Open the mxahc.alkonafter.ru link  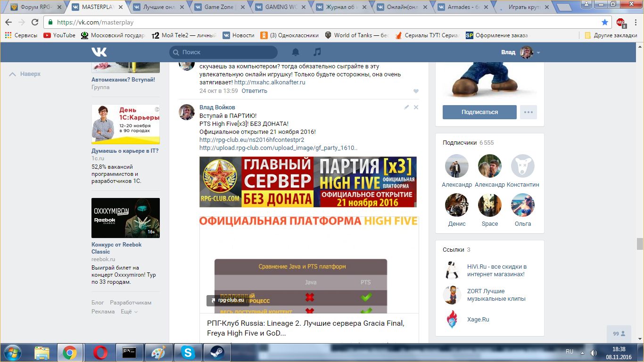[270, 82]
